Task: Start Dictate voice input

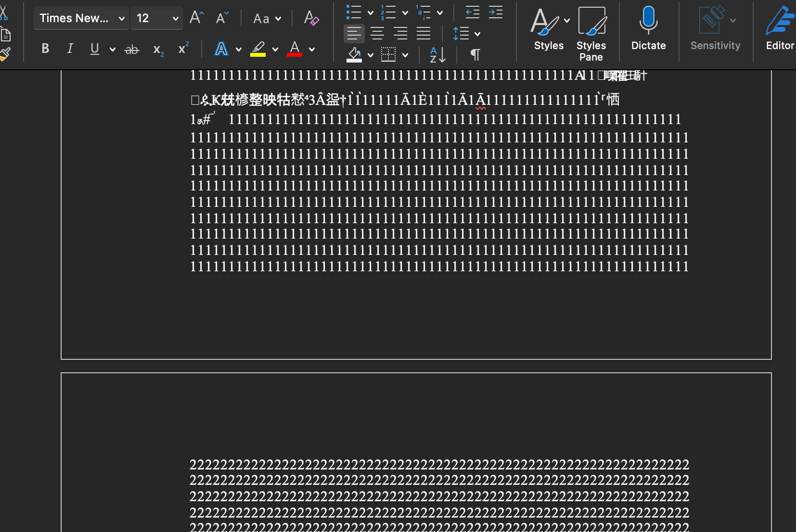Action: coord(649,28)
